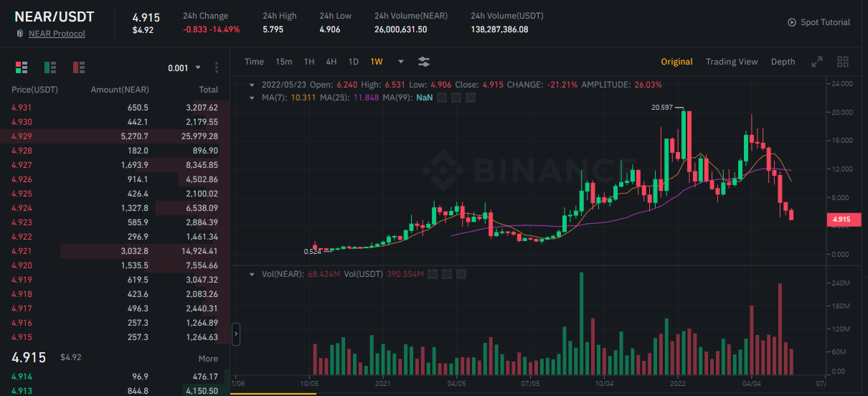Click 24h Volume(USDT) value 138,287,386.08

point(499,29)
